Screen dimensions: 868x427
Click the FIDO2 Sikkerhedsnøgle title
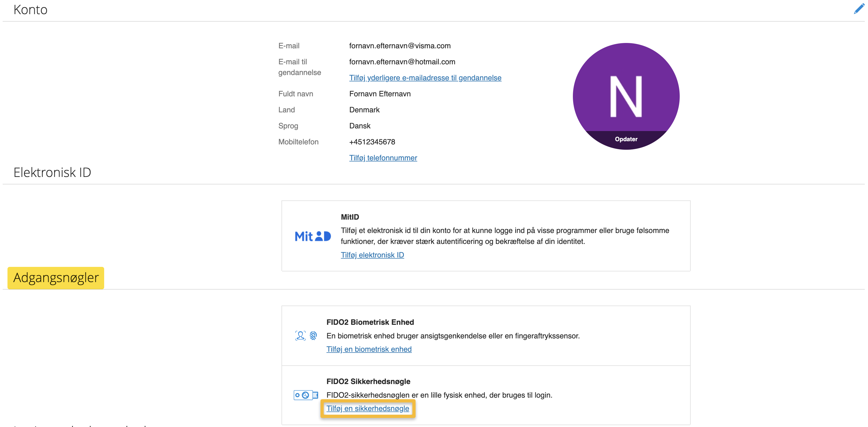(368, 382)
